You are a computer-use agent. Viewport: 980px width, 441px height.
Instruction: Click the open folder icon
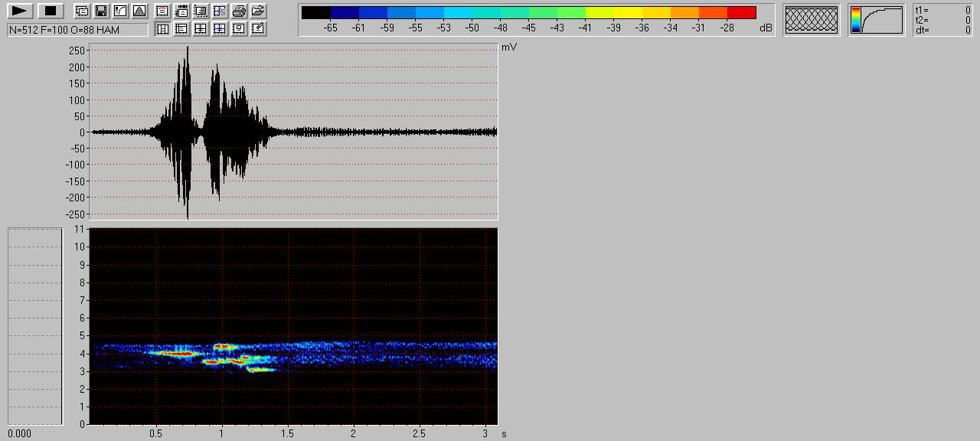coord(258,11)
